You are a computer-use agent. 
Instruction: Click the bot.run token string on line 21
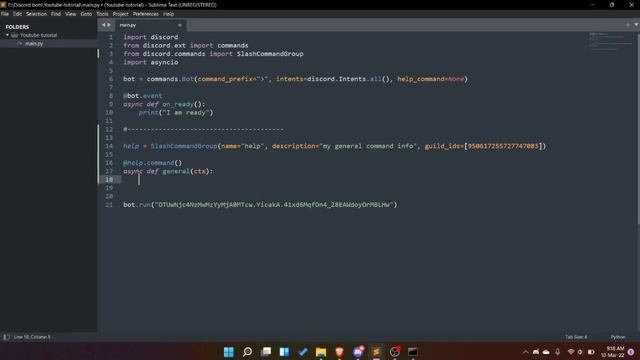(274, 204)
